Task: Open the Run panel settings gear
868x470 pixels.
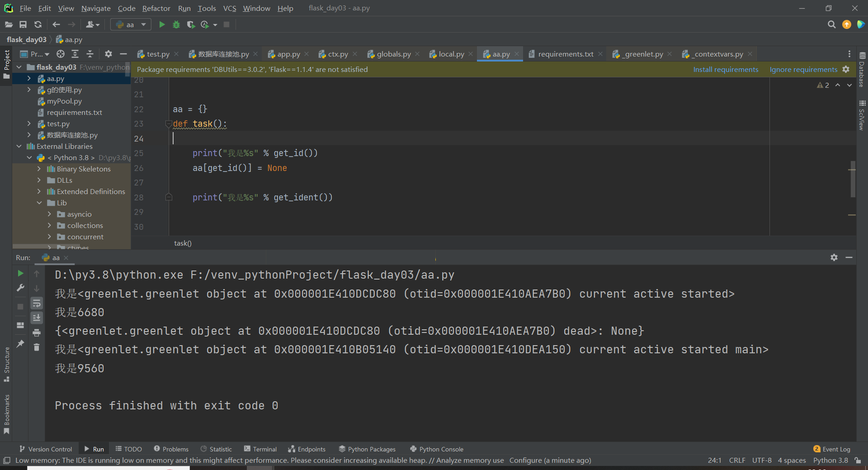Action: (x=834, y=257)
